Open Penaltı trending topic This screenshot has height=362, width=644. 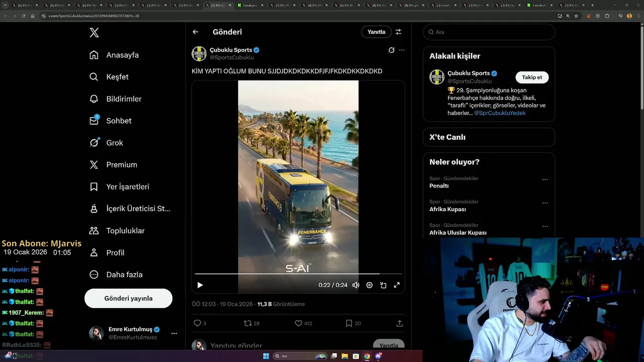pos(439,186)
